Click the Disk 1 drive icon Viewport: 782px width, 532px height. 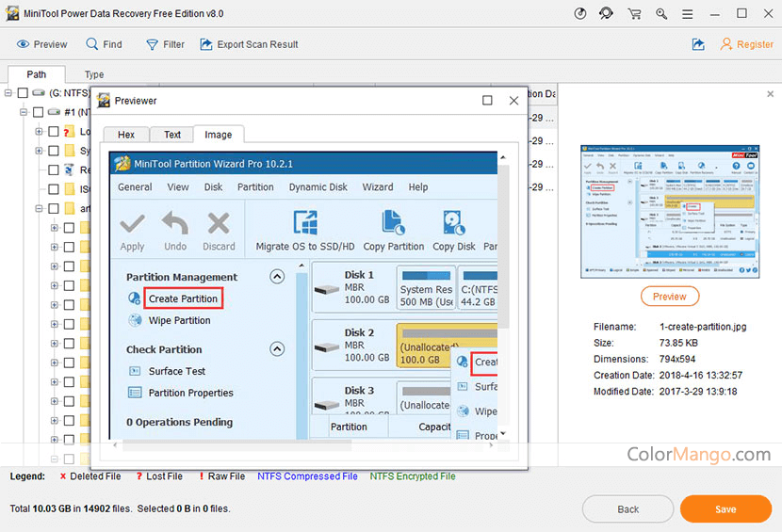coord(327,290)
